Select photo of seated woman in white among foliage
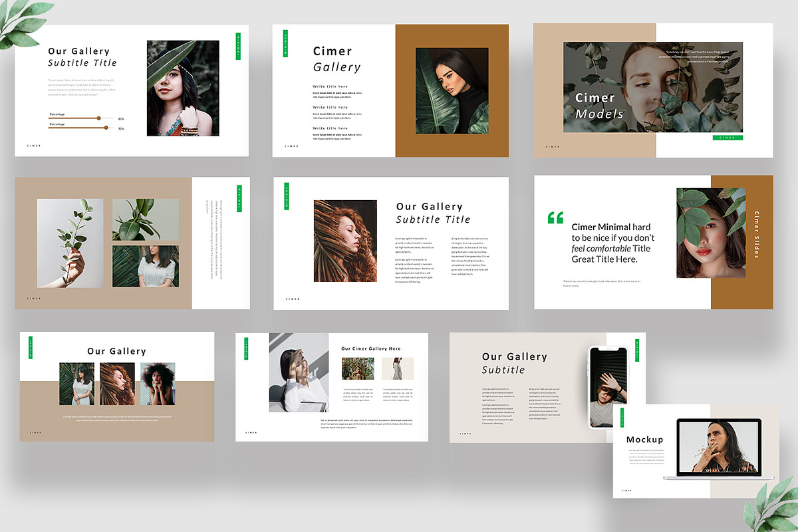The image size is (798, 532). [146, 266]
